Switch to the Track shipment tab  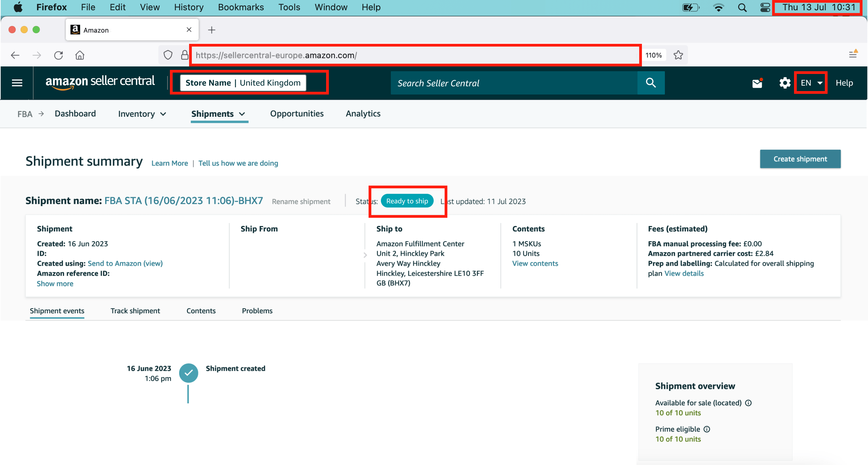[135, 311]
